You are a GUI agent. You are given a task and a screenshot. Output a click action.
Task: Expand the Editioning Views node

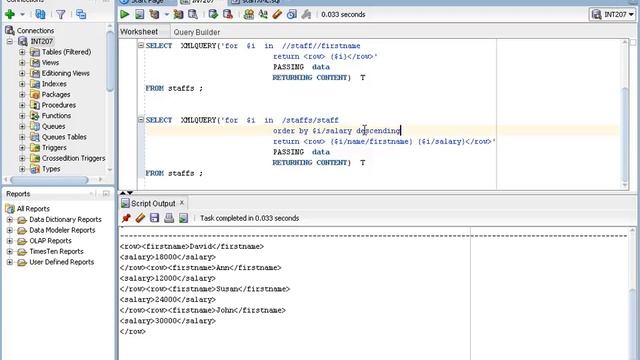click(x=22, y=73)
